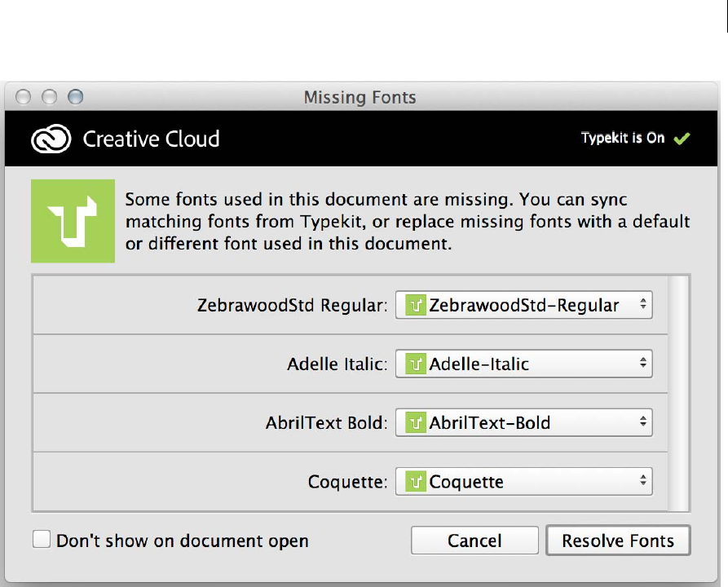
Task: Cancel the Missing Fonts dialog
Action: tap(474, 541)
